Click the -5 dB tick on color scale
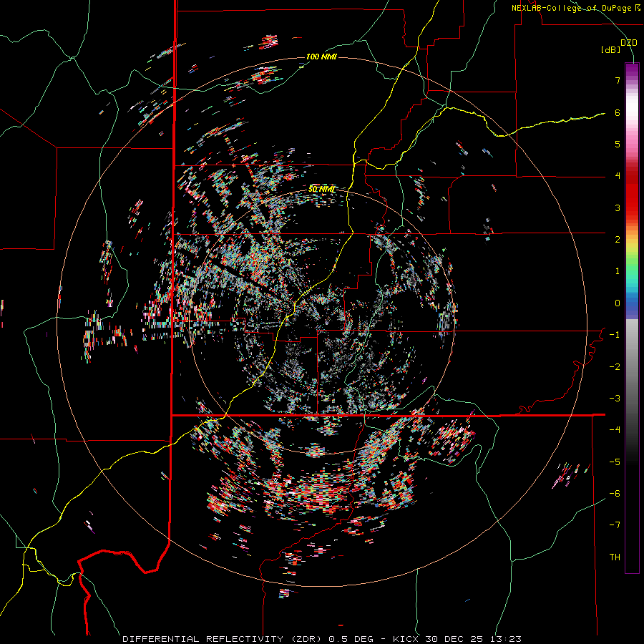The image size is (644, 644). (x=615, y=462)
